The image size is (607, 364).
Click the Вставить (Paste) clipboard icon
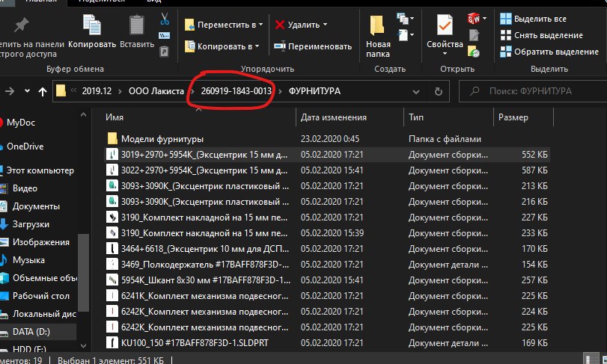click(x=137, y=25)
